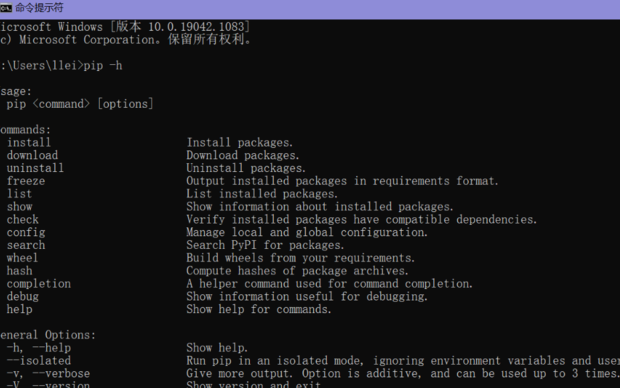
Task: Click the "freeze" command name
Action: 26,181
